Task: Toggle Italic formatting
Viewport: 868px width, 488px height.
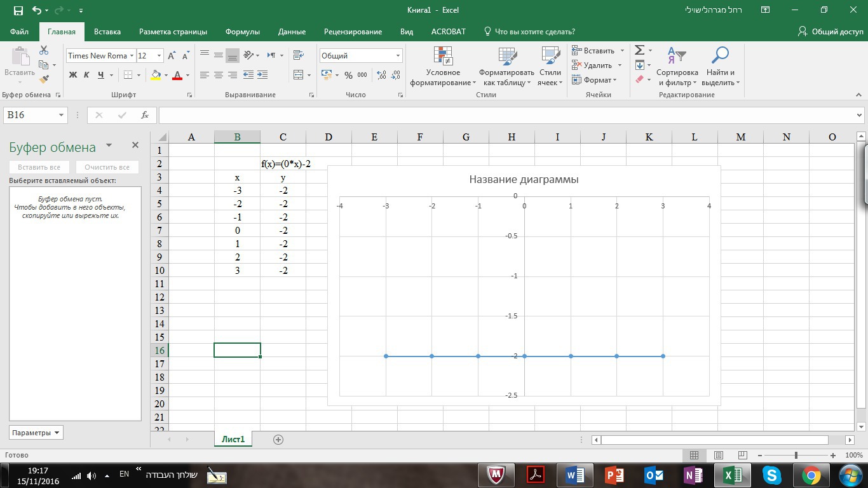Action: (86, 75)
